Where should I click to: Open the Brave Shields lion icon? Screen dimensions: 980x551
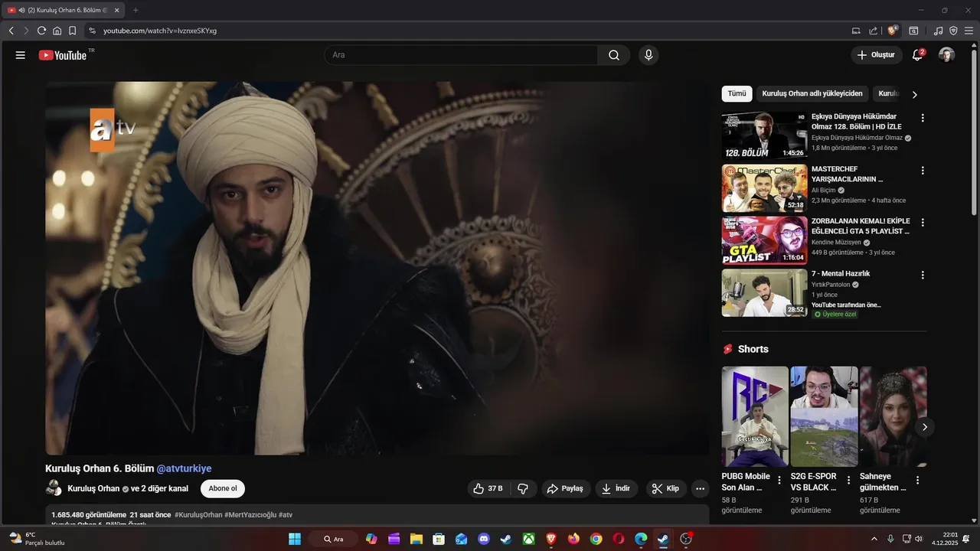[x=892, y=31]
